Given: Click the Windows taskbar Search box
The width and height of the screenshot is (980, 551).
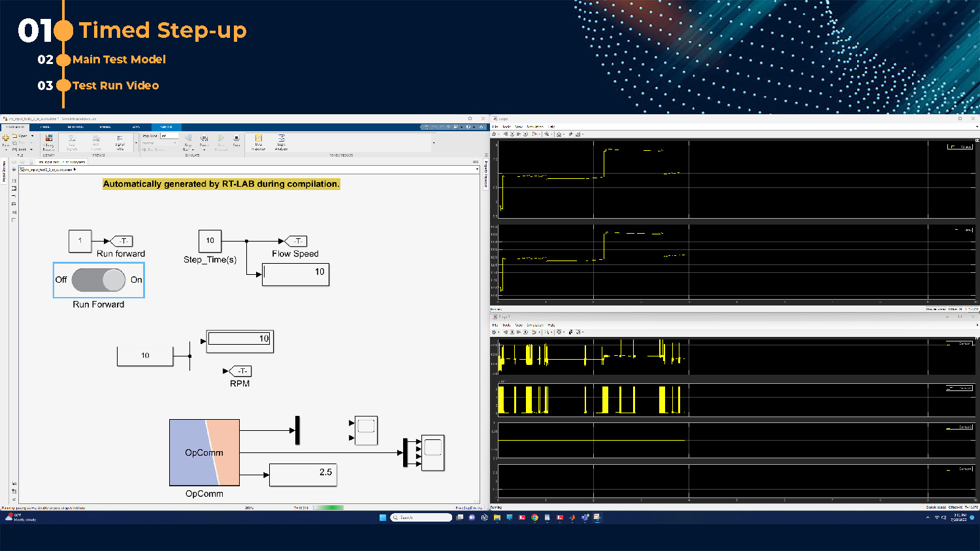Looking at the screenshot, I should click(421, 518).
